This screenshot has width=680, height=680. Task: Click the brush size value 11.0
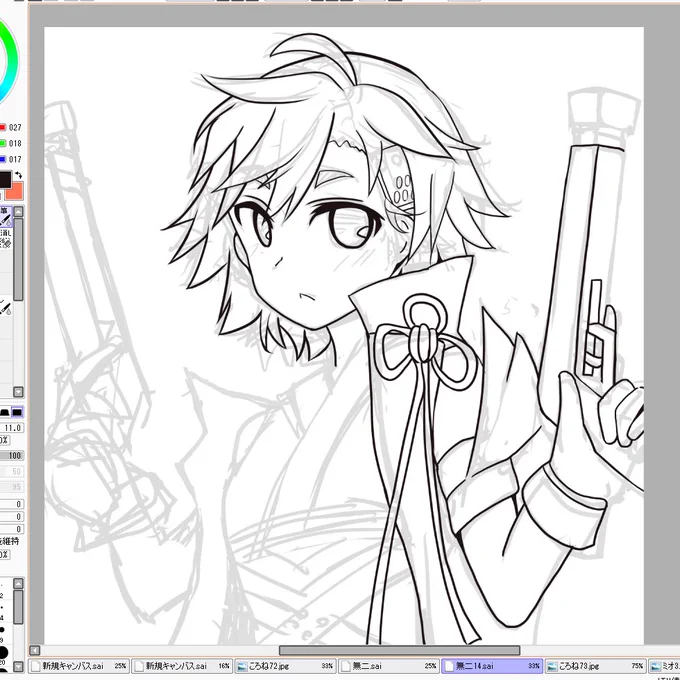coord(12,428)
